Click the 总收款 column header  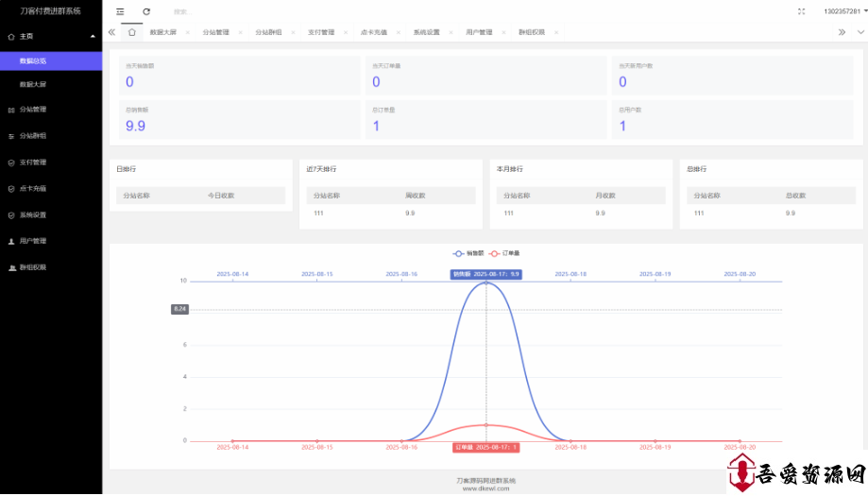pyautogui.click(x=795, y=196)
